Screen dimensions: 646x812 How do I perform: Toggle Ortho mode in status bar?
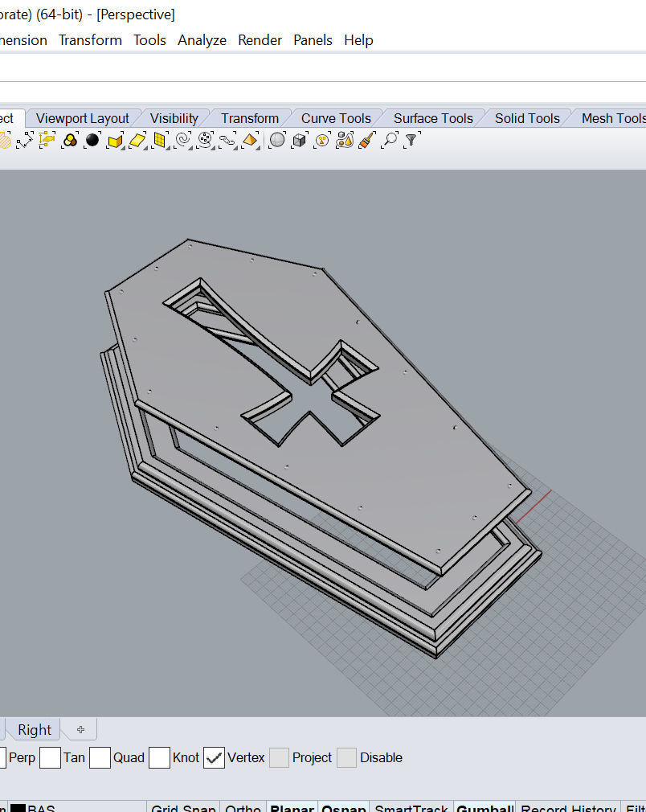tap(243, 807)
